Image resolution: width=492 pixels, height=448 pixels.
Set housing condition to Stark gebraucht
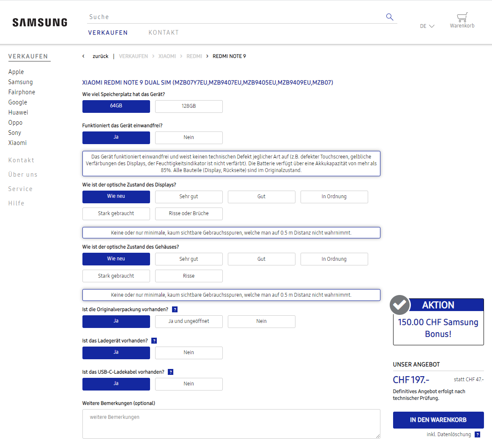pos(116,276)
